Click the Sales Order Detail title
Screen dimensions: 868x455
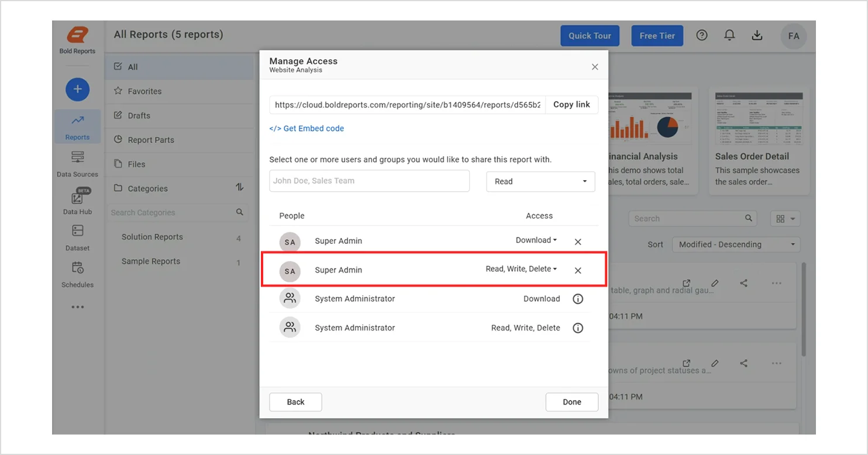[752, 157]
